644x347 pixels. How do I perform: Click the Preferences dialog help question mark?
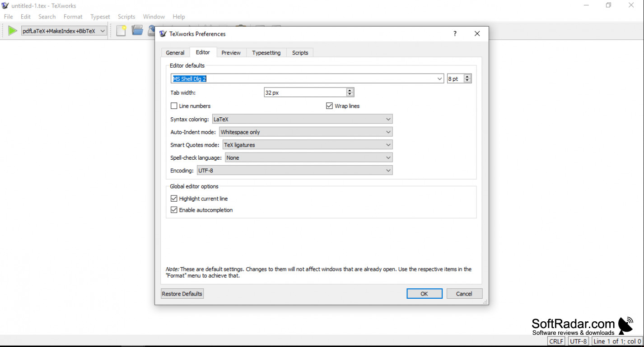(455, 33)
